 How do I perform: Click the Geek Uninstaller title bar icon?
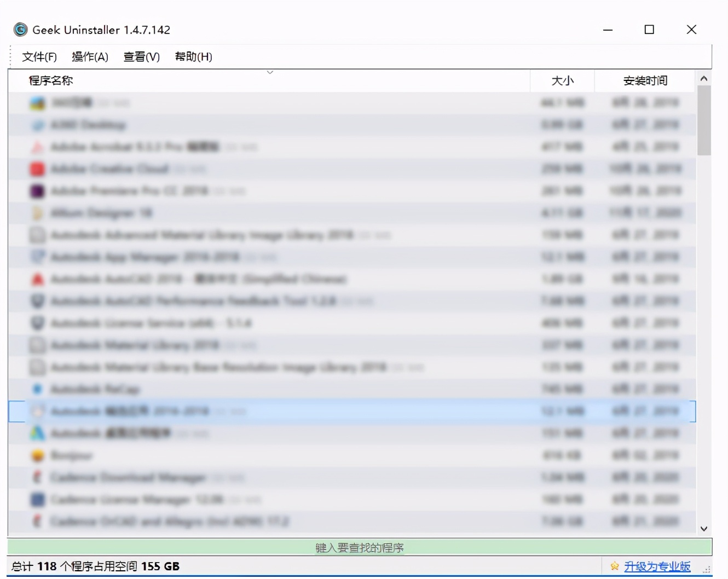tap(20, 30)
